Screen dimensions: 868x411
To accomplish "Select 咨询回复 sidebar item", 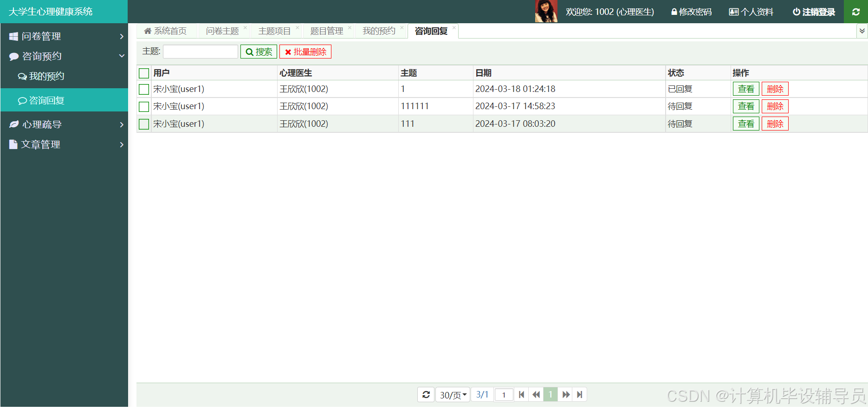I will coord(64,100).
